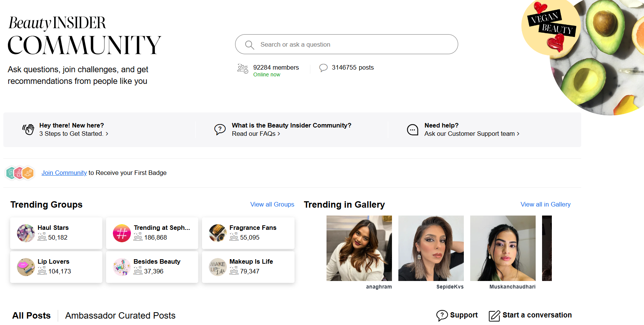The image size is (644, 325).
Task: Expand 3 Steps to Get Started chevron
Action: coord(107,134)
